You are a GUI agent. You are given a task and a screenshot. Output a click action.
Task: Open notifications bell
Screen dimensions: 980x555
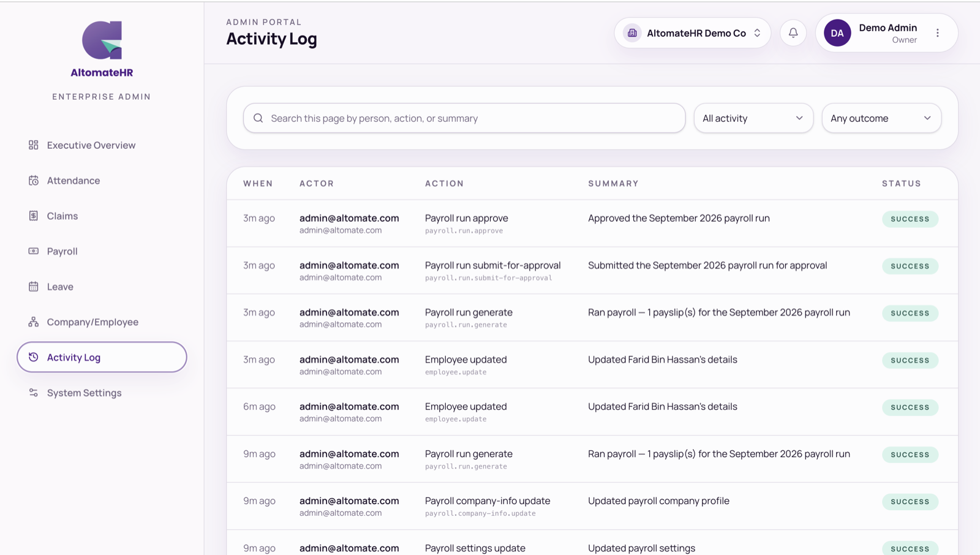(793, 33)
